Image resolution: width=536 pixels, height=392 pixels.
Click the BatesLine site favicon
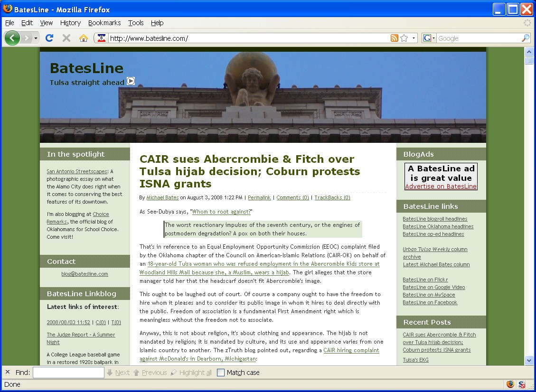click(x=102, y=38)
